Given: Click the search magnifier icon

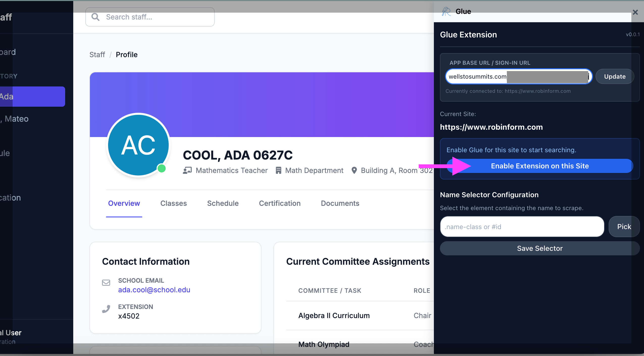Looking at the screenshot, I should pos(95,17).
